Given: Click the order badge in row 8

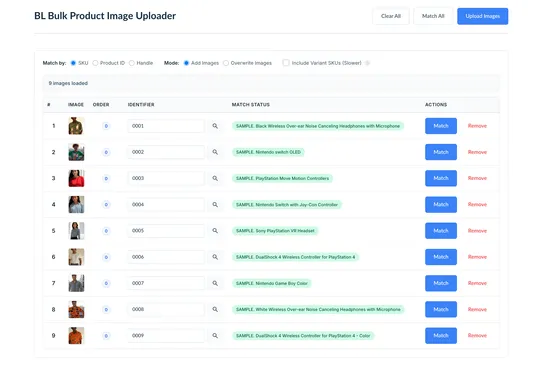Looking at the screenshot, I should (x=106, y=309).
